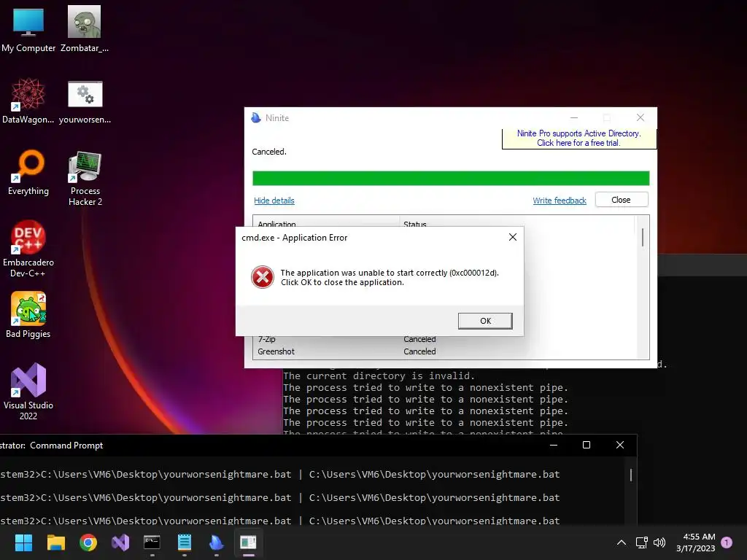The height and width of the screenshot is (560, 747).
Task: Open the Bad Piggies shortcut
Action: [x=28, y=315]
